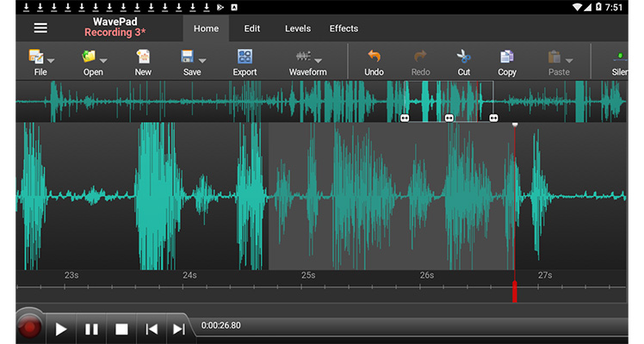Click the Redo icon
The image size is (644, 344).
420,56
